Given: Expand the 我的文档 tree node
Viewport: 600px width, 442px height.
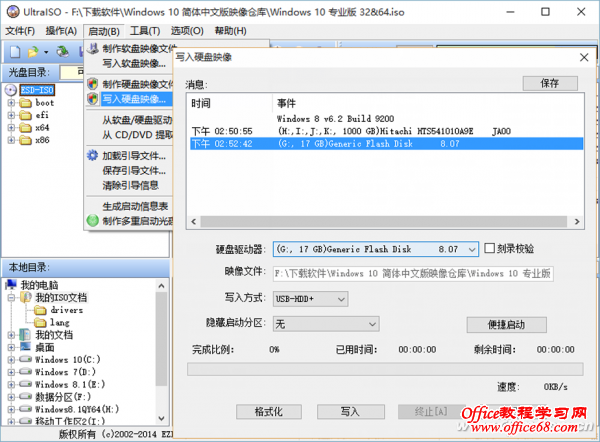Looking at the screenshot, I should click(11, 335).
